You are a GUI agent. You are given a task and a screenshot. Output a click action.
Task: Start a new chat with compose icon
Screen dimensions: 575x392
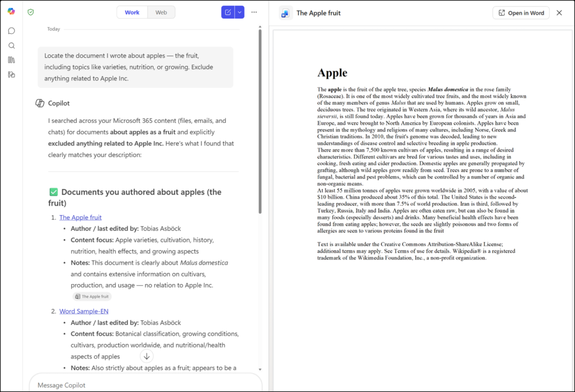[228, 12]
